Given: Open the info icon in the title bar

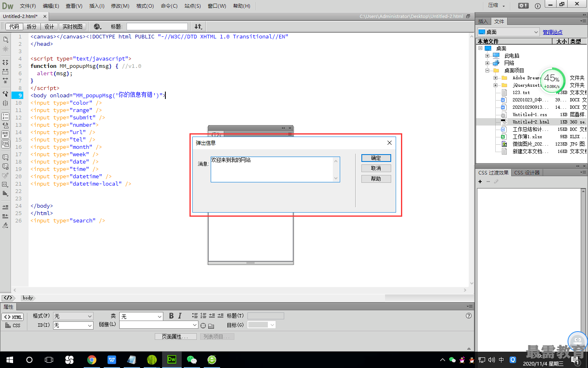Looking at the screenshot, I should coord(538,6).
